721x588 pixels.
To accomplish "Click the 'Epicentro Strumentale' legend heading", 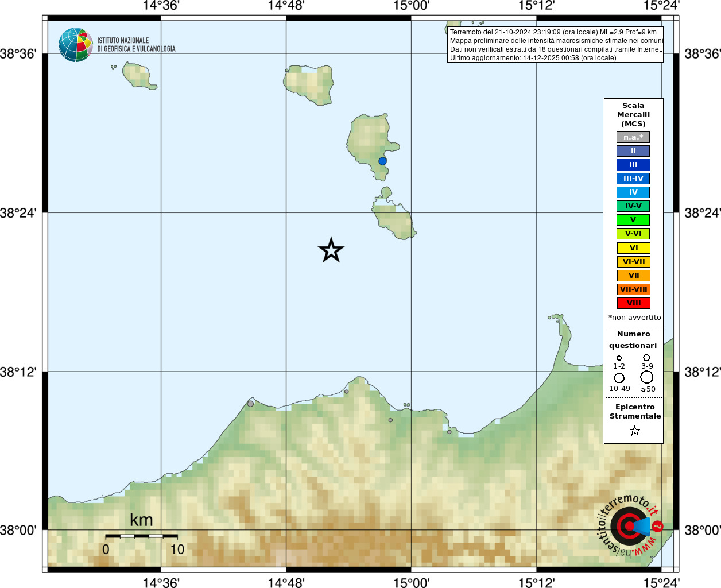I will 635,412.
